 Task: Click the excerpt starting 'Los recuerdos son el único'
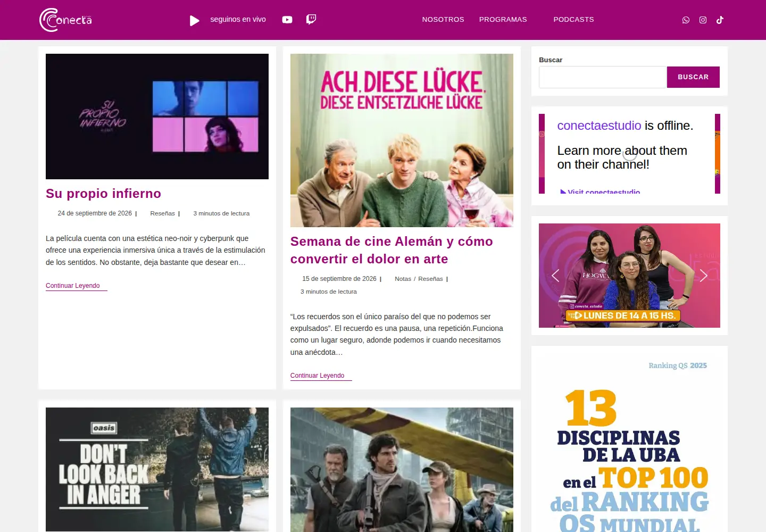coord(397,334)
